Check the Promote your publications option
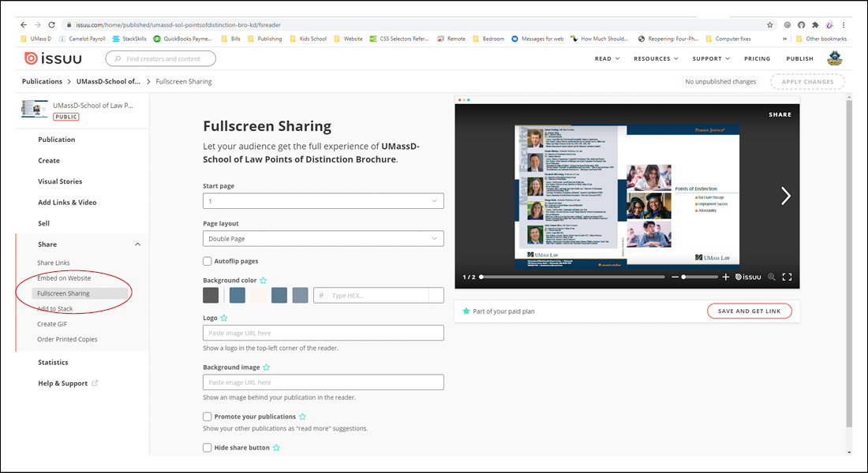The height and width of the screenshot is (473, 868). pyautogui.click(x=208, y=416)
